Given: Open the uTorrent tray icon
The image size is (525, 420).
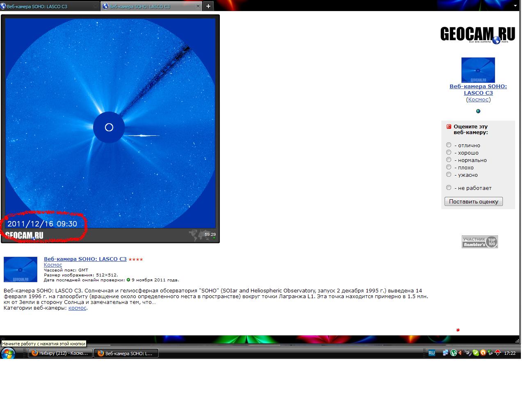Looking at the screenshot, I should point(454,352).
